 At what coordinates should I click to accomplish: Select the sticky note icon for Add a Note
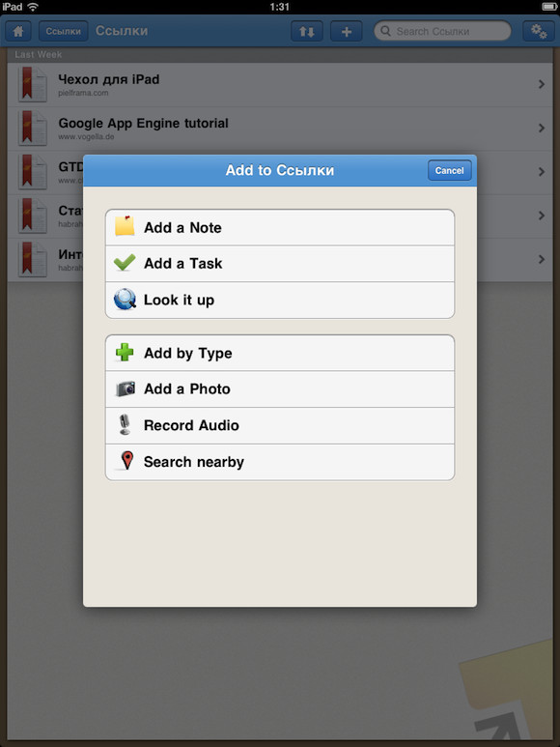(125, 226)
